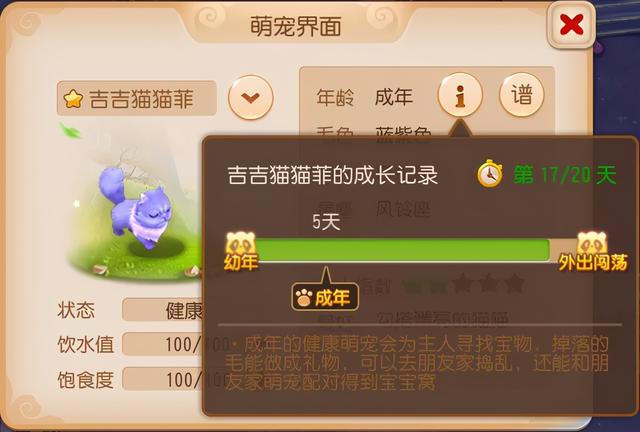Viewport: 640px width, 432px height.
Task: Click the green growth progress bar
Action: (402, 249)
